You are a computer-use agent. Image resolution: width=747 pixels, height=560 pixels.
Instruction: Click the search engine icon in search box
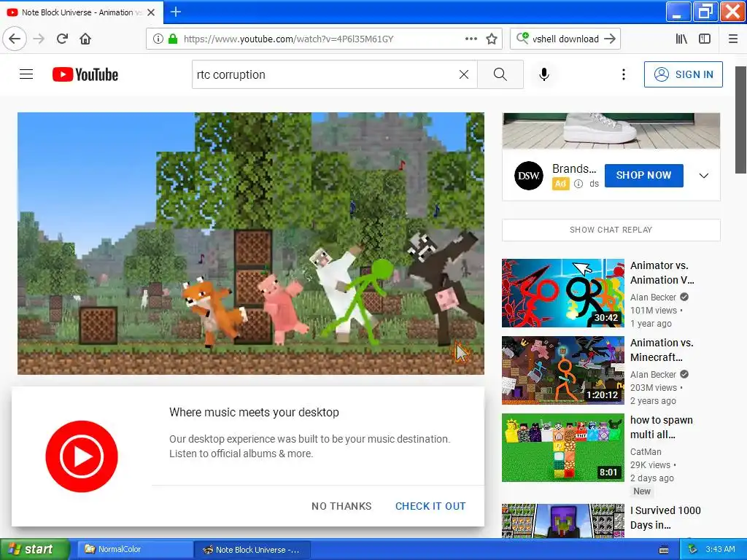522,39
